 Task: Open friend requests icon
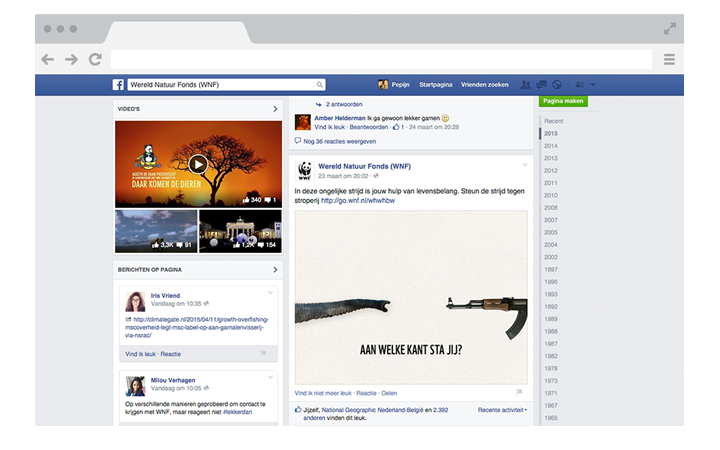click(526, 84)
